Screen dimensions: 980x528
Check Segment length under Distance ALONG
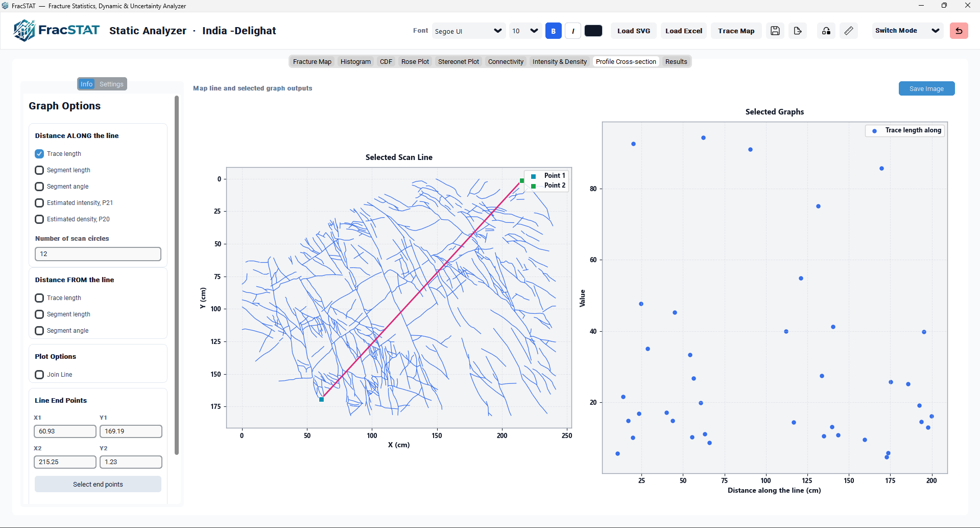click(39, 170)
